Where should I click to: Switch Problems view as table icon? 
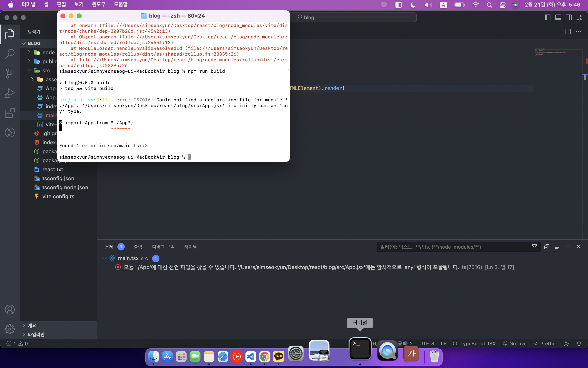[557, 247]
